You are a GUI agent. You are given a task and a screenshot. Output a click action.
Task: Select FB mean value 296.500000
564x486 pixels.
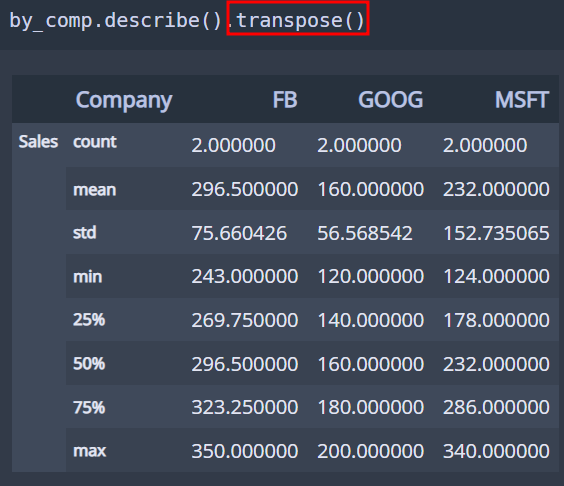(x=245, y=190)
